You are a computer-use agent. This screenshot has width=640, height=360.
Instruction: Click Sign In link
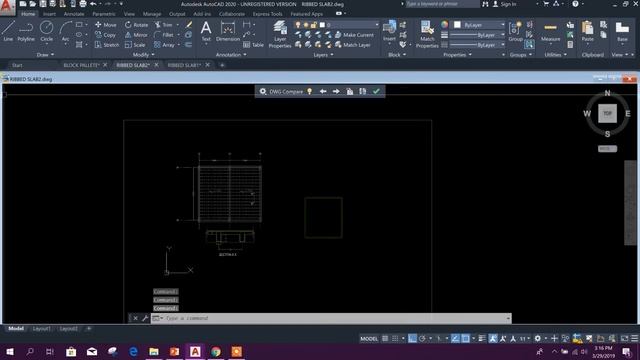tap(504, 4)
